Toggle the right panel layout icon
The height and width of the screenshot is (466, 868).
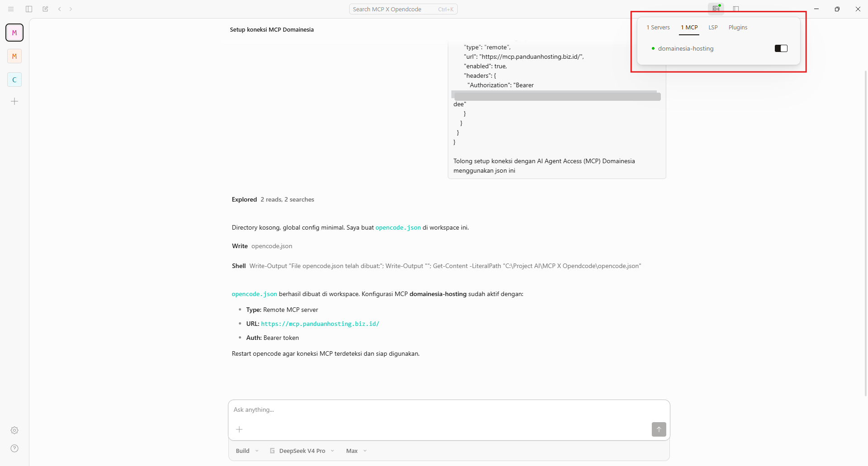pyautogui.click(x=736, y=9)
